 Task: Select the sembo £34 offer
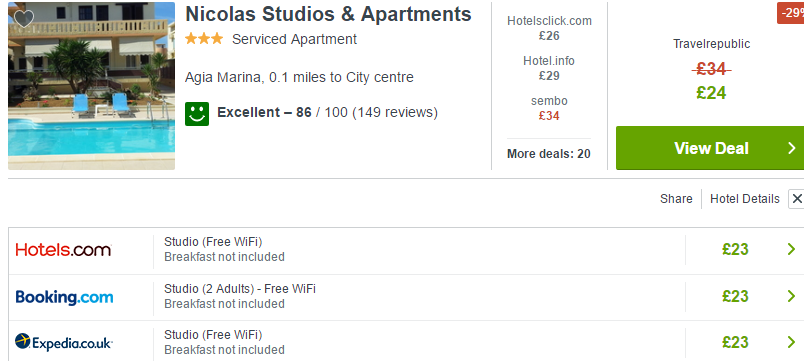pos(549,108)
